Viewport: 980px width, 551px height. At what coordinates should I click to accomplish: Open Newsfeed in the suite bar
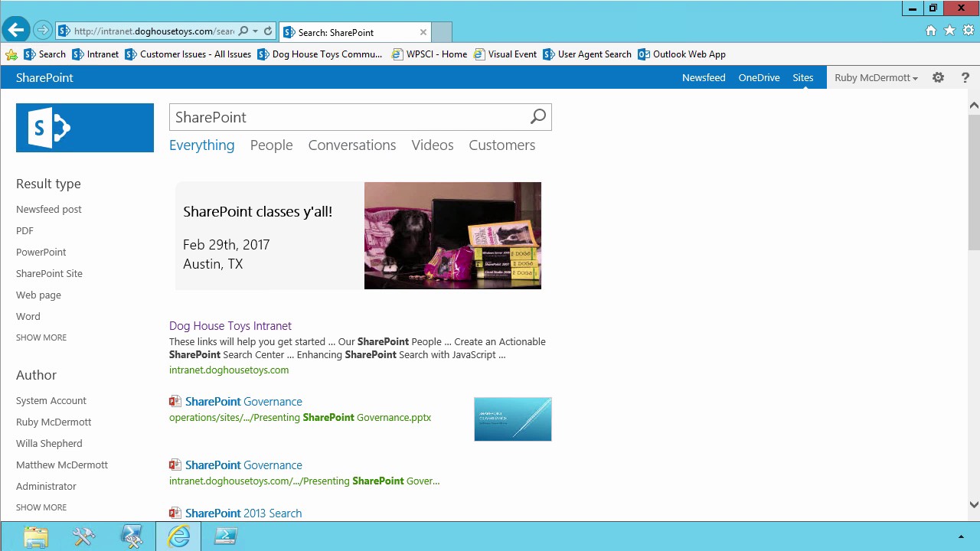(x=704, y=78)
